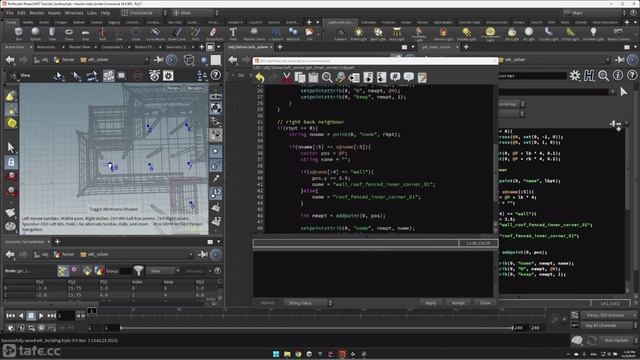The height and width of the screenshot is (360, 640).
Task: Open the Labs menu
Action: [x=92, y=13]
